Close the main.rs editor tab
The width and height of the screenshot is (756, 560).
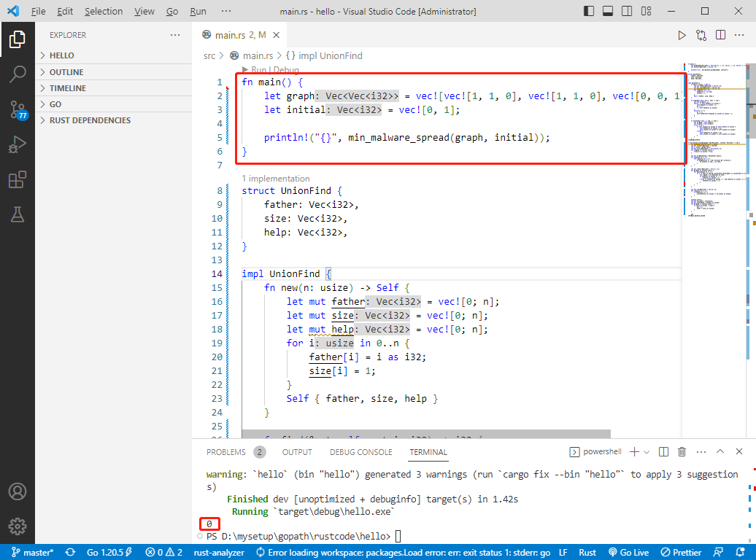[277, 35]
